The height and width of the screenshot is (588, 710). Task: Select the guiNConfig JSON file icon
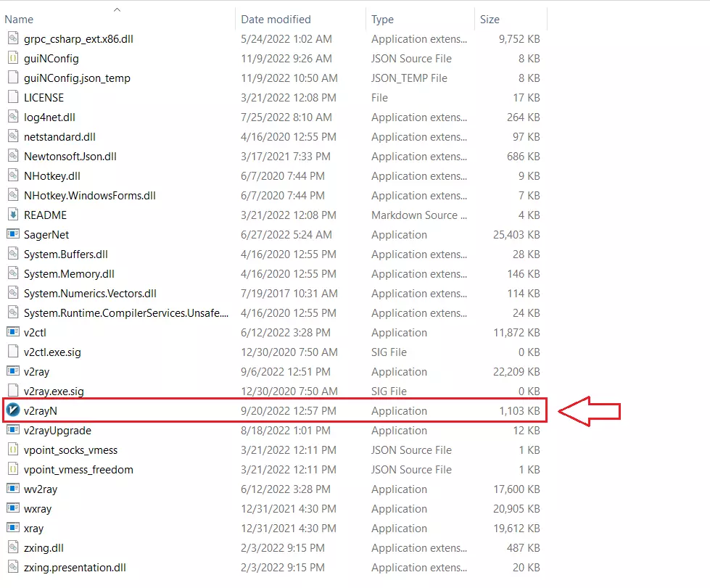click(12, 58)
